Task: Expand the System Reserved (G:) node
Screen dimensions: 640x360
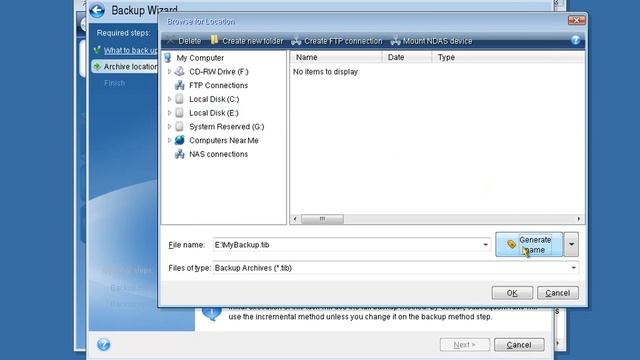Action: click(x=169, y=127)
